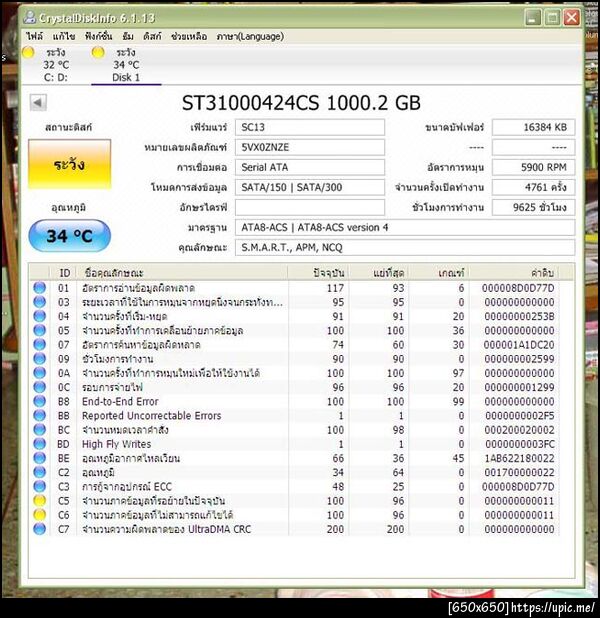The width and height of the screenshot is (600, 618).
Task: Click rotation rate field 5900 RPM
Action: pyautogui.click(x=533, y=167)
